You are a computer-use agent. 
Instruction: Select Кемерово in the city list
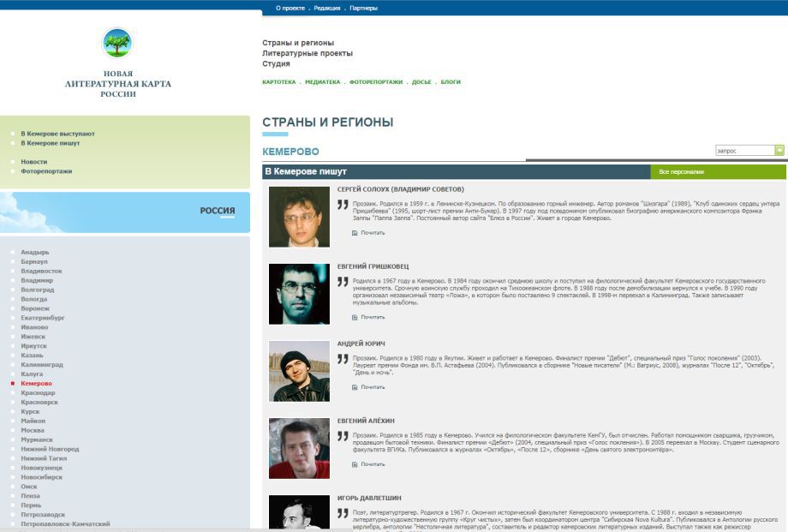tap(36, 384)
